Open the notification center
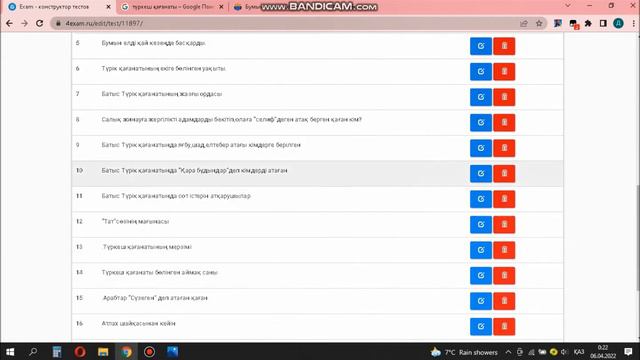 click(628, 352)
